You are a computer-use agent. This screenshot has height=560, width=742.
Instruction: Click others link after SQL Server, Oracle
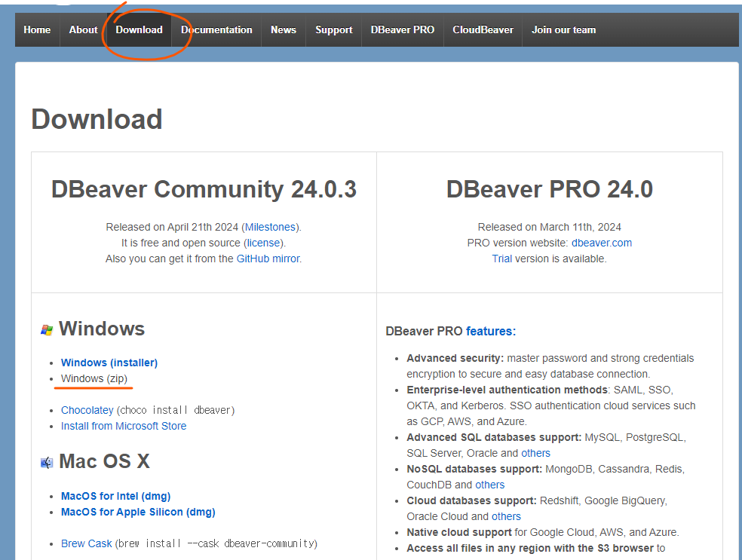[x=535, y=453]
